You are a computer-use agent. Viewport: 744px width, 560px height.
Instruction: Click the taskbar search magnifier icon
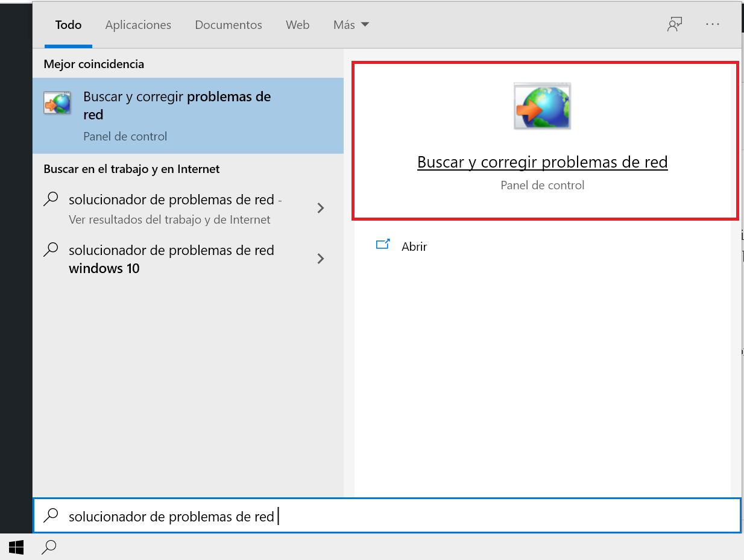[x=49, y=547]
